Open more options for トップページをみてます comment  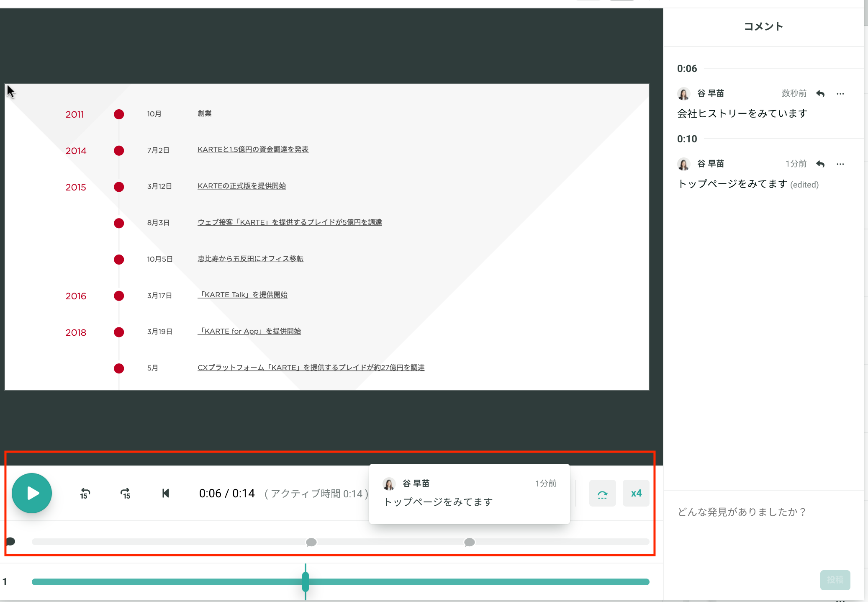[840, 164]
